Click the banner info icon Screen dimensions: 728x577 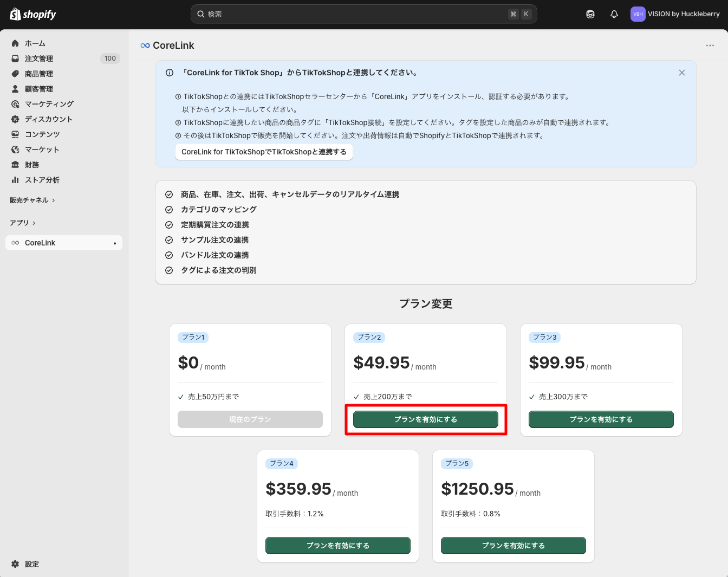(x=170, y=73)
